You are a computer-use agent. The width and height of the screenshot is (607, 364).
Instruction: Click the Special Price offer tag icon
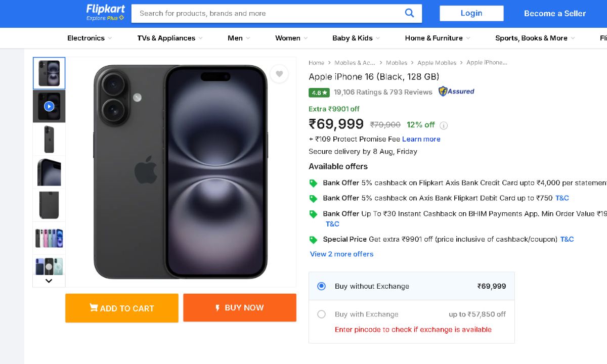pos(313,240)
